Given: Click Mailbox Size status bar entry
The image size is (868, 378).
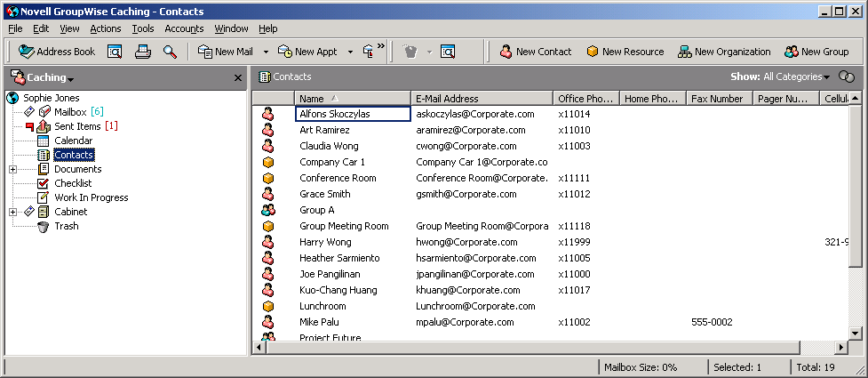Looking at the screenshot, I should (x=641, y=367).
